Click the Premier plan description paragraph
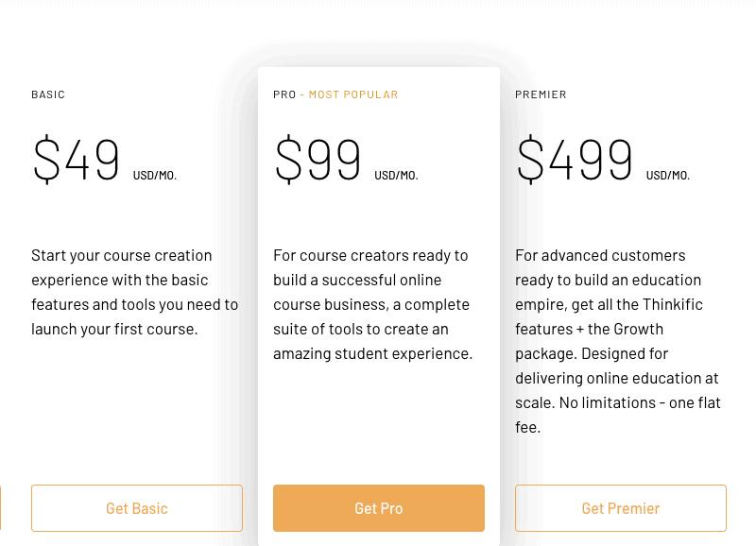The height and width of the screenshot is (546, 756). point(618,341)
